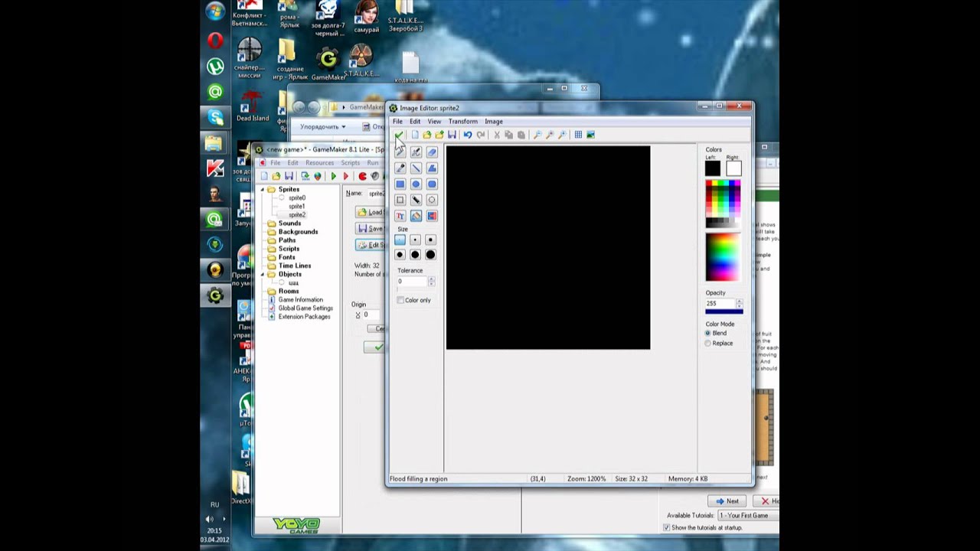Click the Load Sprite button

click(371, 212)
